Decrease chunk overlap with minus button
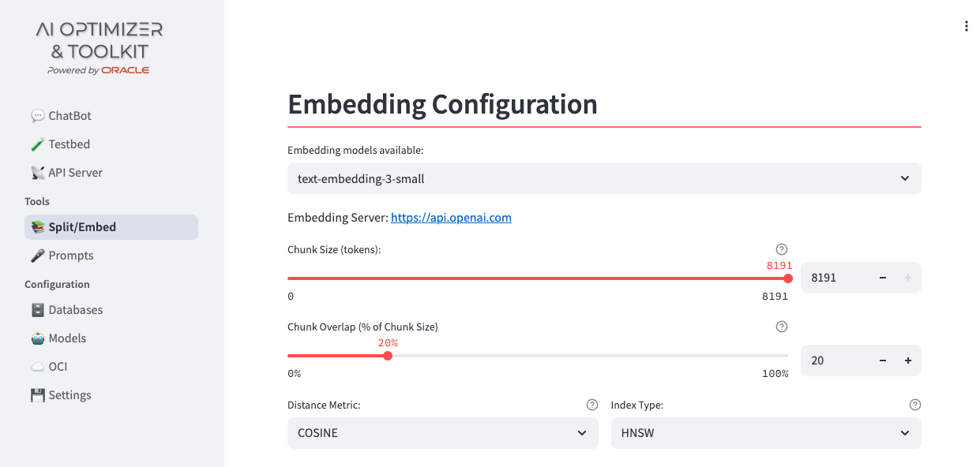Viewport: 980px width, 467px height. [x=883, y=361]
